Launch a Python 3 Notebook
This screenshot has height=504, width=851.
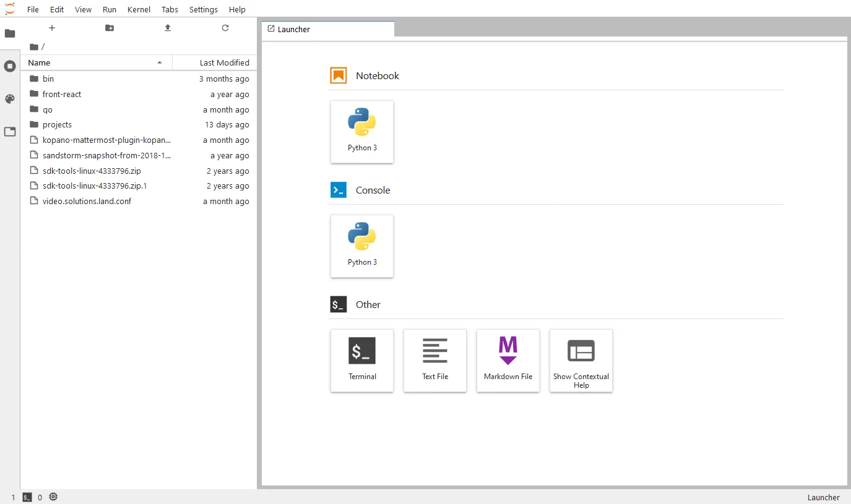pos(362,132)
